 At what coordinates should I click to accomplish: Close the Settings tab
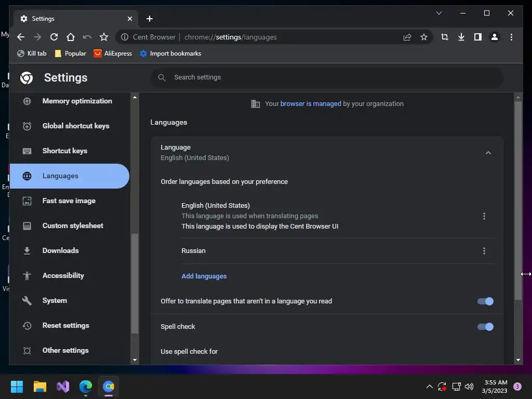[129, 19]
